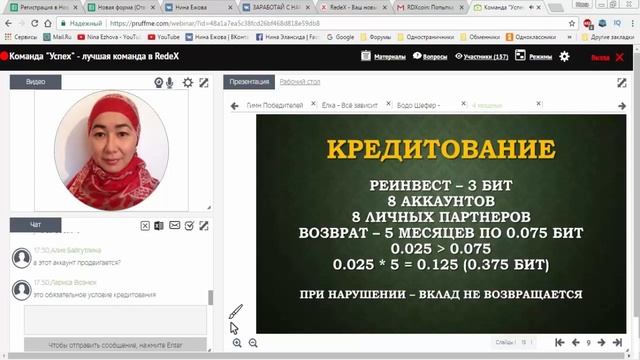The width and height of the screenshot is (640, 360).
Task: Clear the chat with X box icon
Action: coord(145,226)
